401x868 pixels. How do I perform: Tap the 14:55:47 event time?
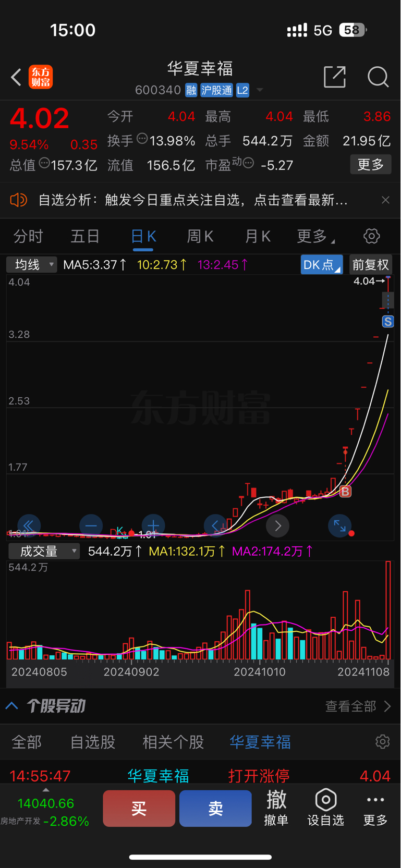pos(40,776)
